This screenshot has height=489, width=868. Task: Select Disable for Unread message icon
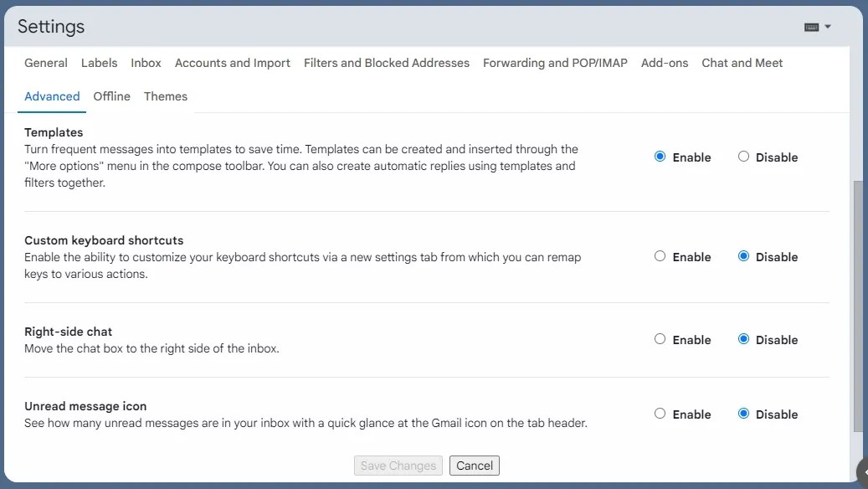(743, 414)
